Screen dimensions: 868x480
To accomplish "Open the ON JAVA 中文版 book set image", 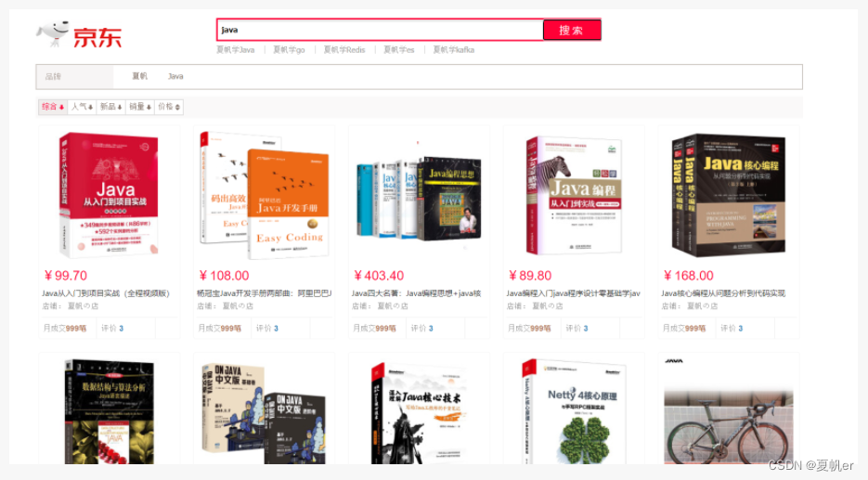I will pos(264,413).
